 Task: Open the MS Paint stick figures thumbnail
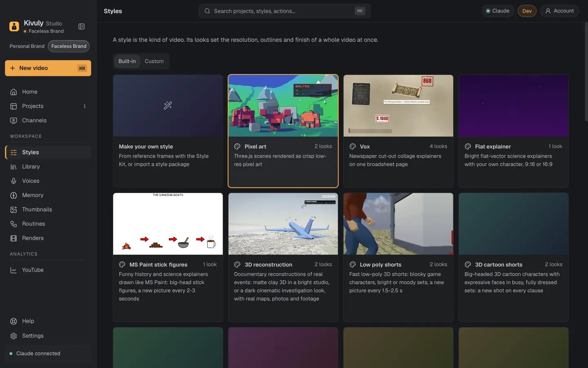(168, 224)
